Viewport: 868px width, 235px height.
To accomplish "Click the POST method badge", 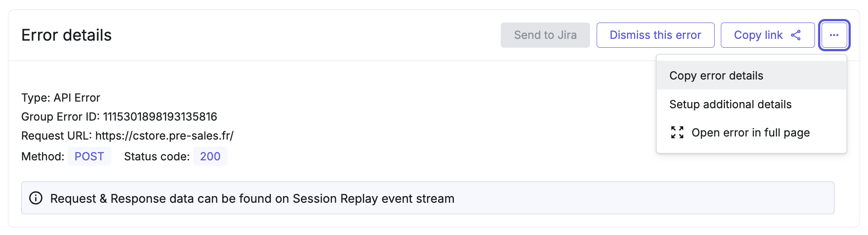I will pos(89,156).
